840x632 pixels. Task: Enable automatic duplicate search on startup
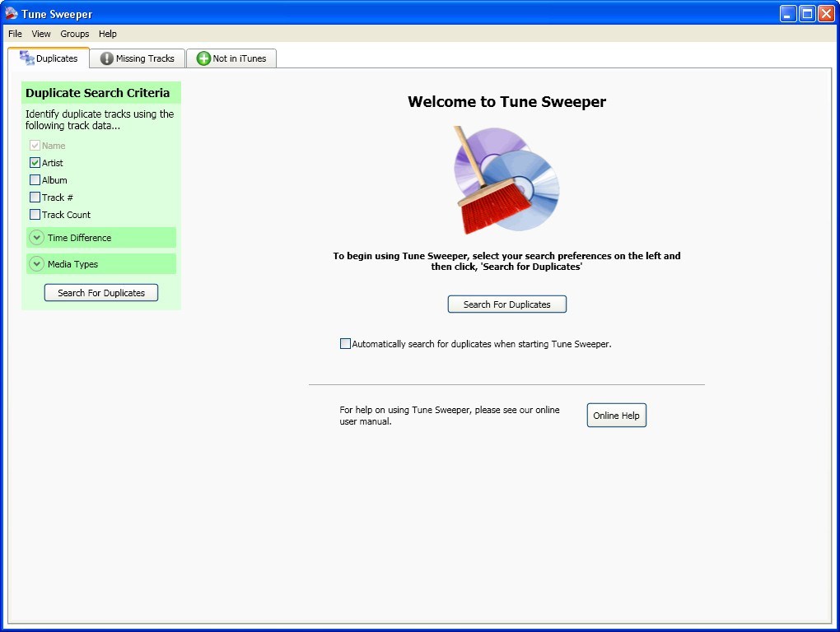click(346, 344)
